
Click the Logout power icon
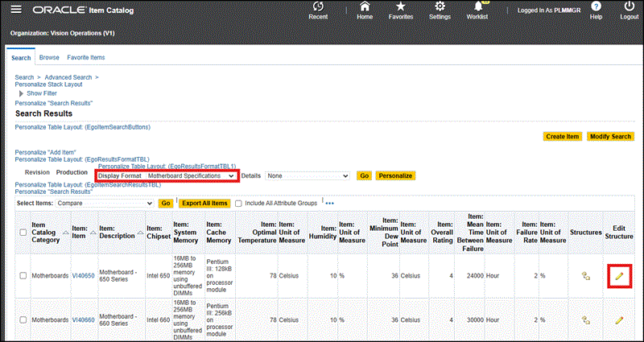click(630, 6)
